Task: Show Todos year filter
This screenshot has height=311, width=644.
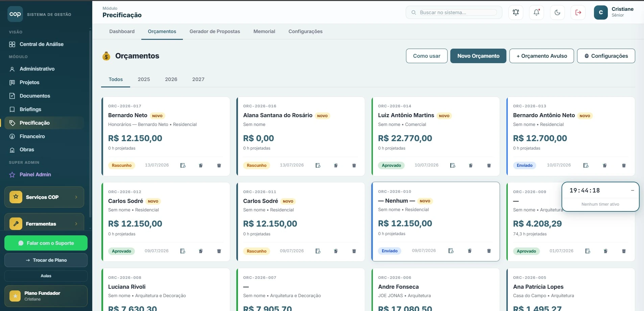Action: [116, 79]
